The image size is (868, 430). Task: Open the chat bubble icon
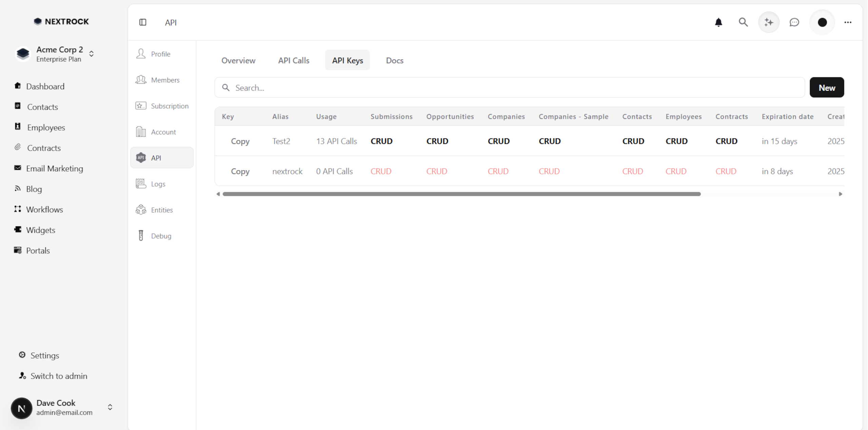click(x=794, y=22)
